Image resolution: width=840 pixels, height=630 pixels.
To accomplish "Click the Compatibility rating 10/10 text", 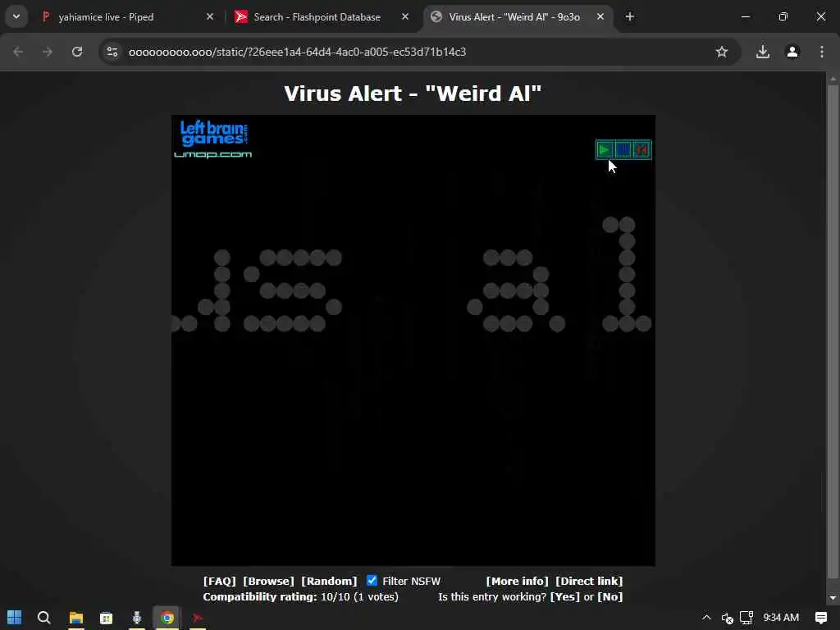I will click(x=300, y=597).
